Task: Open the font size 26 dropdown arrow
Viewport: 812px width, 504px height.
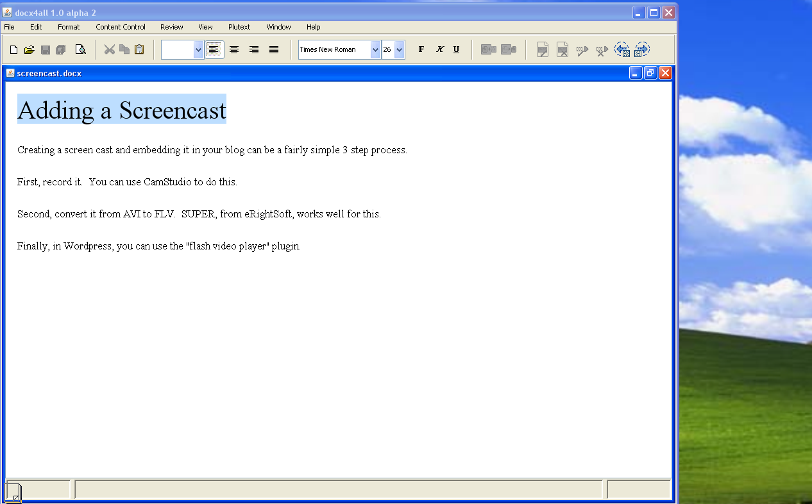Action: coord(400,49)
